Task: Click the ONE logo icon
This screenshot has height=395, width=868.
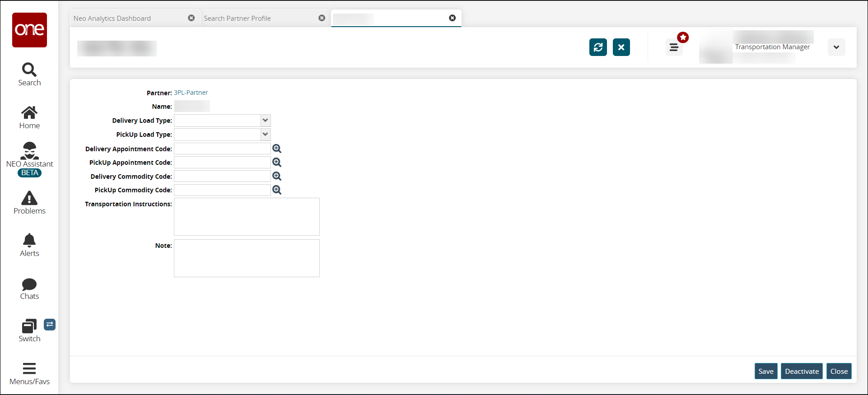Action: click(29, 30)
